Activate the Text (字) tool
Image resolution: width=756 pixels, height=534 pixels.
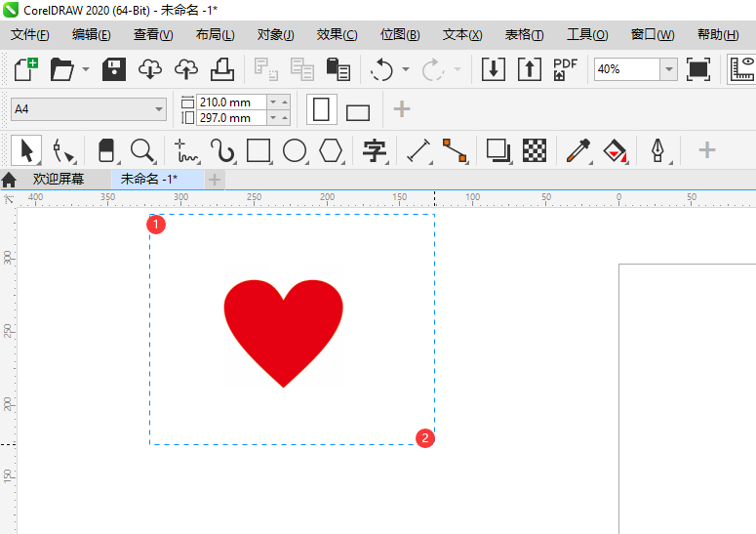(375, 150)
